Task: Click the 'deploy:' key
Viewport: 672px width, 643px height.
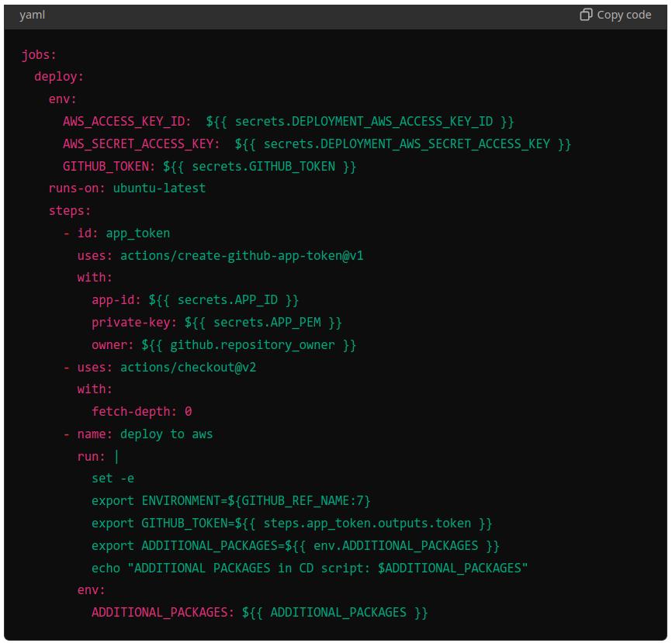Action: [59, 77]
